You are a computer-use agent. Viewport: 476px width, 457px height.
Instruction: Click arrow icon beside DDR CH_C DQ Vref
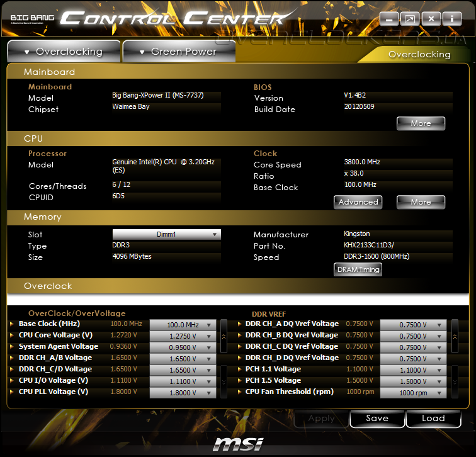[x=239, y=347]
